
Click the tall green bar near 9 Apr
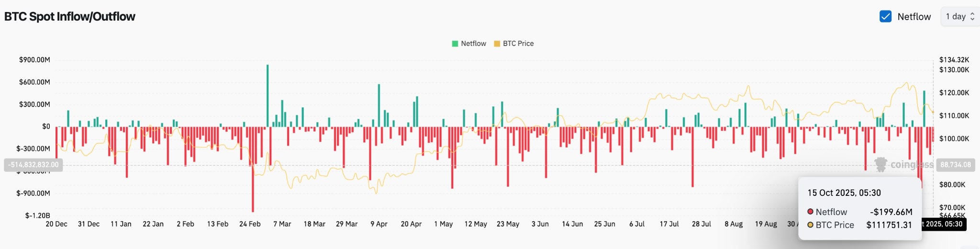(x=379, y=105)
